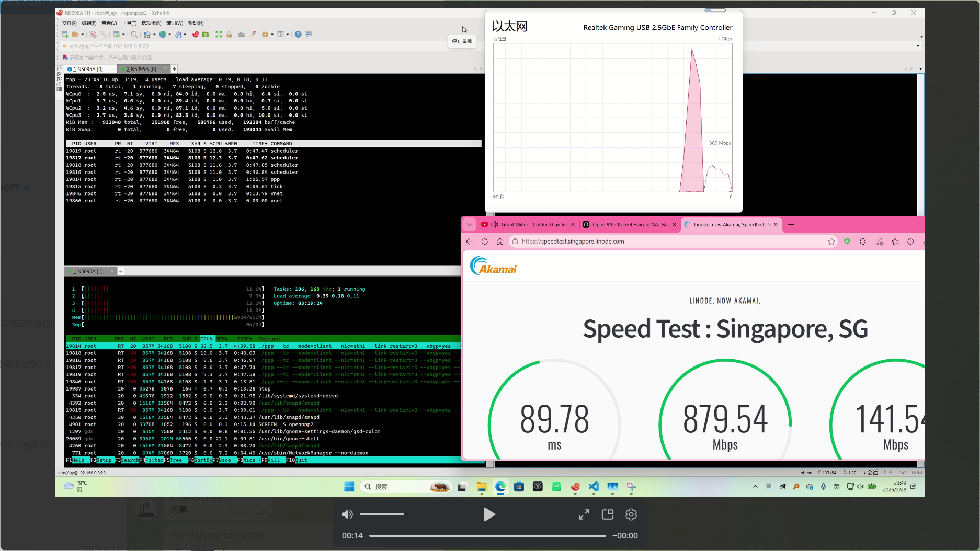The height and width of the screenshot is (551, 980).
Task: Open the 选项卡(B) menu in Xshell
Action: pyautogui.click(x=151, y=23)
